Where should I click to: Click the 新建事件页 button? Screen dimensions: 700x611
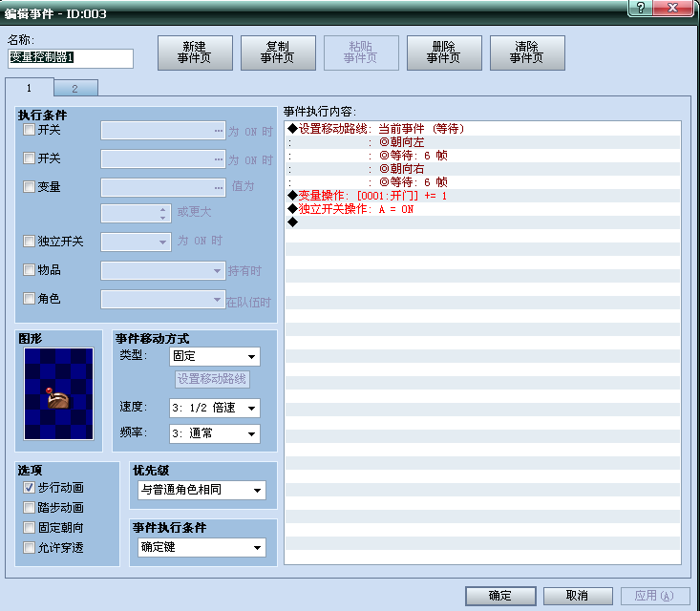pyautogui.click(x=194, y=53)
